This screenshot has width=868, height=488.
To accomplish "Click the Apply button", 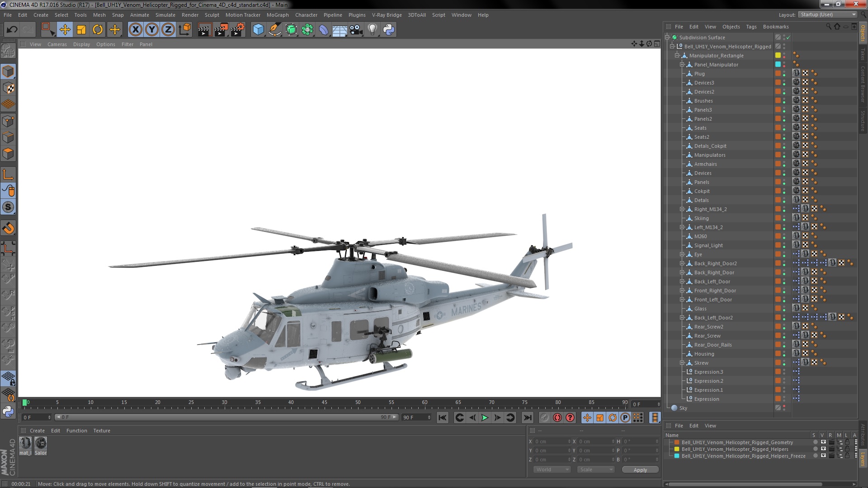I will tap(640, 470).
